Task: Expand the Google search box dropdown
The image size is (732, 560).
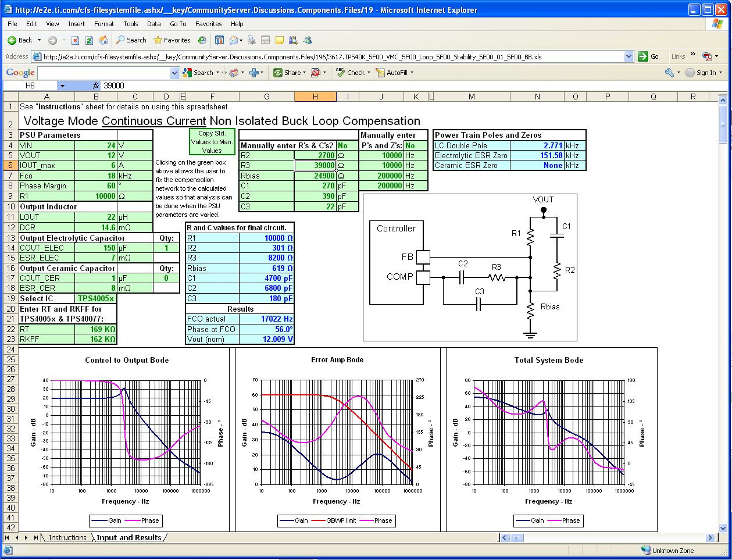Action: (174, 73)
